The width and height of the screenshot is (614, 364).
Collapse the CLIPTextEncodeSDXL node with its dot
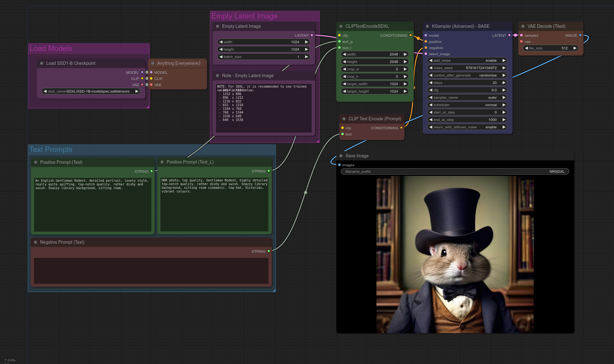(341, 26)
